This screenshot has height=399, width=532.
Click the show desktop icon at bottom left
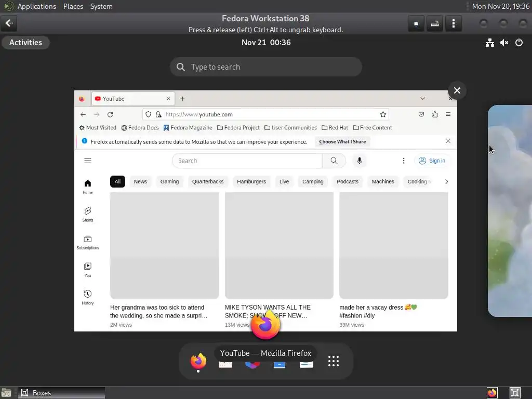(x=6, y=393)
